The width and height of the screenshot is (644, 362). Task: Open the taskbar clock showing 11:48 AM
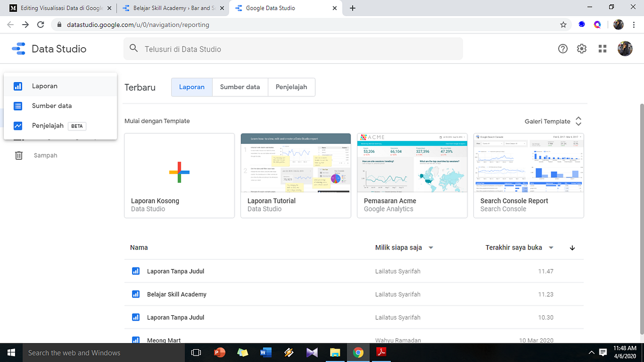tap(625, 352)
